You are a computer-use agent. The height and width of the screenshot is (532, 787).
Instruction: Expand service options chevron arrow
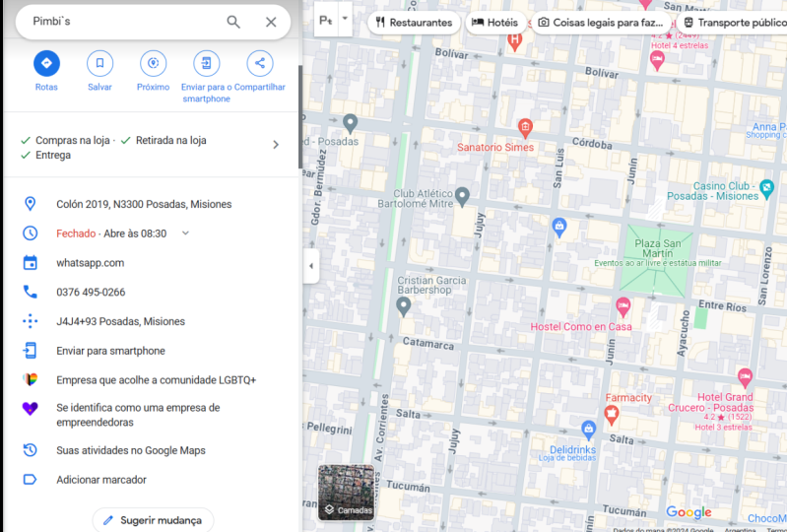(276, 145)
